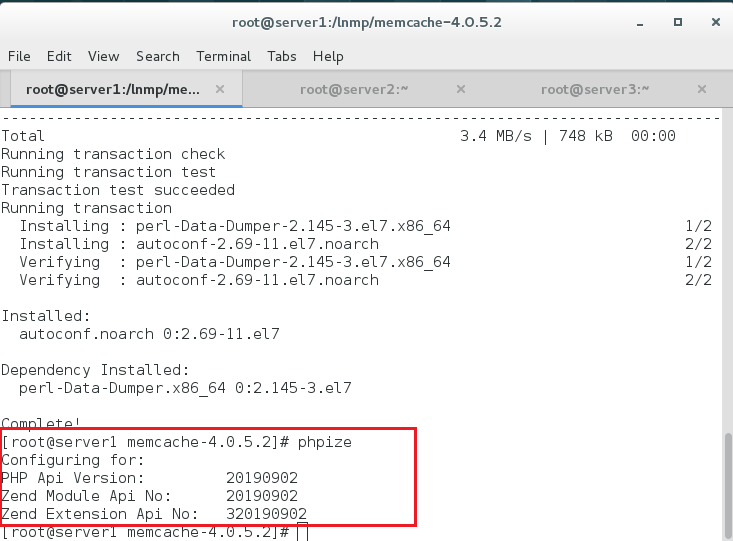
Task: Click the PHP Api Version value 20190902
Action: pos(262,478)
